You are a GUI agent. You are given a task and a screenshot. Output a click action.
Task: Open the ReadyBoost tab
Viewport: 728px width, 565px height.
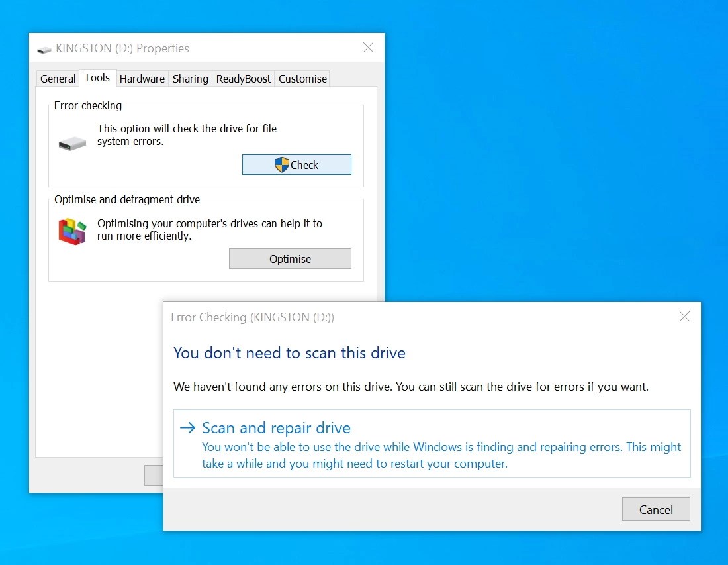(x=243, y=78)
